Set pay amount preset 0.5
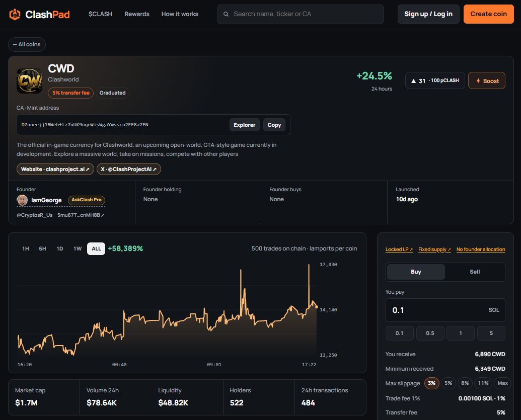Viewport: 521px width, 420px height. [x=430, y=333]
